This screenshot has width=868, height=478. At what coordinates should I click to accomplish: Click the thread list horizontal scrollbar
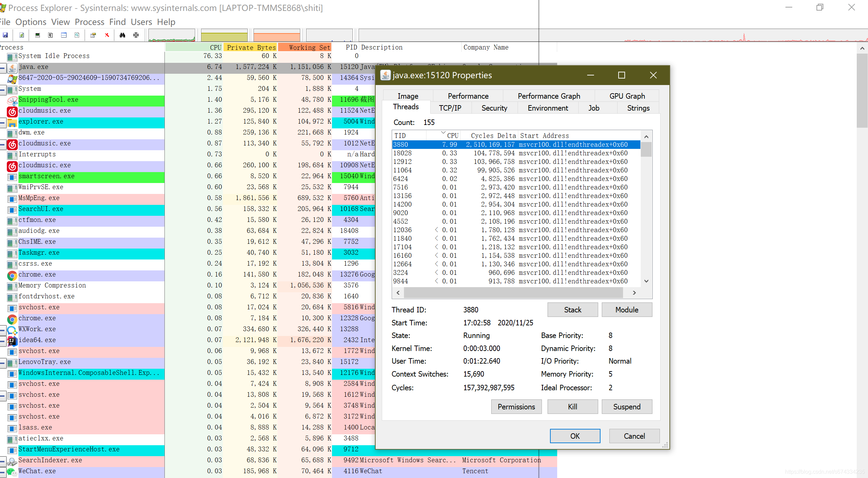(513, 293)
